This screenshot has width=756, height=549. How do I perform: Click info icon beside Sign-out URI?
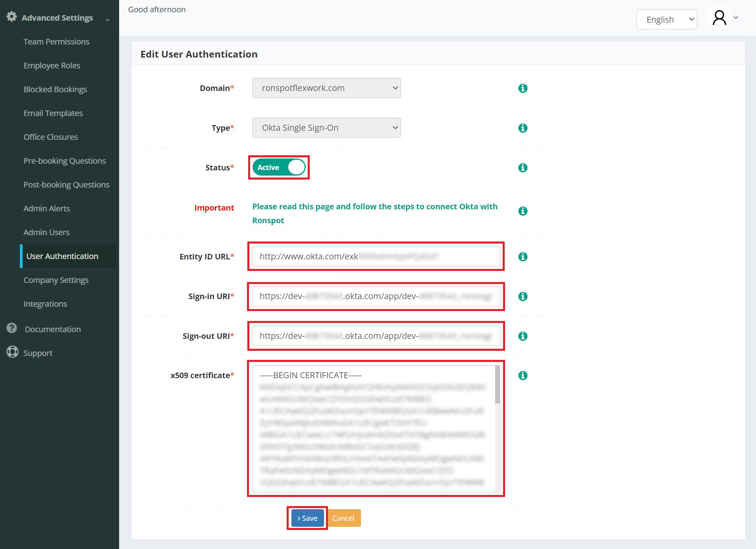[x=523, y=336]
